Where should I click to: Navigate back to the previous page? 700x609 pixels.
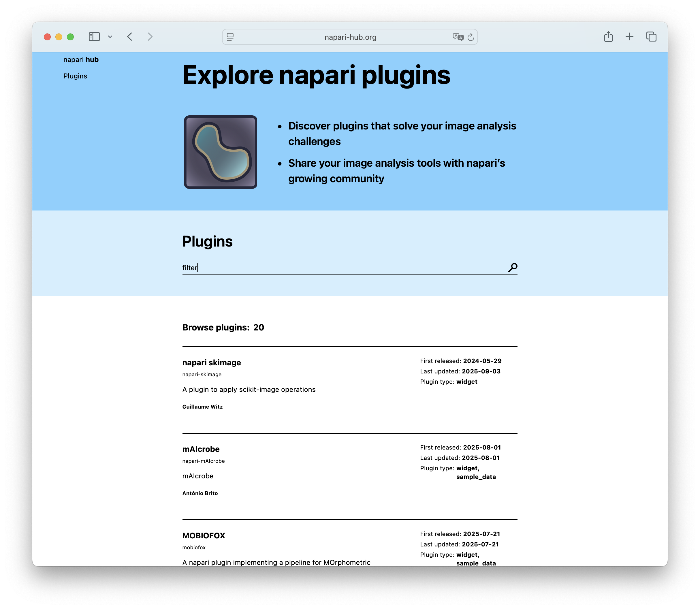tap(130, 37)
